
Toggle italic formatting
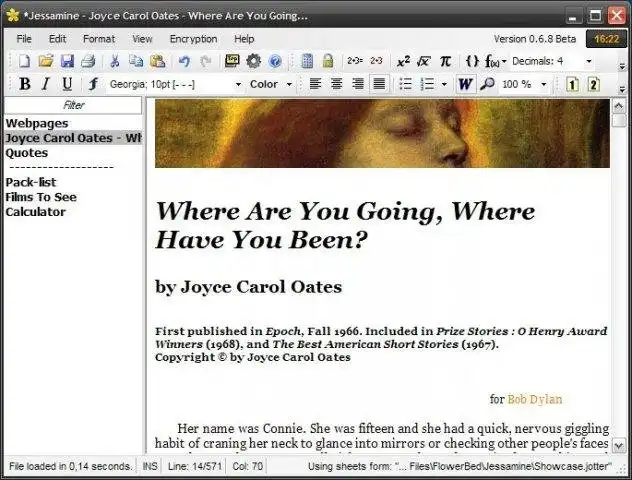[x=46, y=84]
